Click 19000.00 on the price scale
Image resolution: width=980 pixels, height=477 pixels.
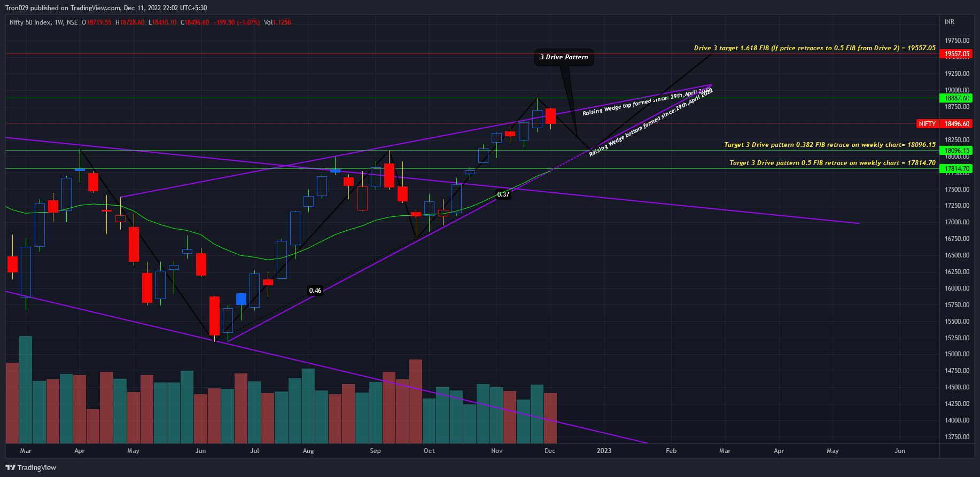[957, 90]
